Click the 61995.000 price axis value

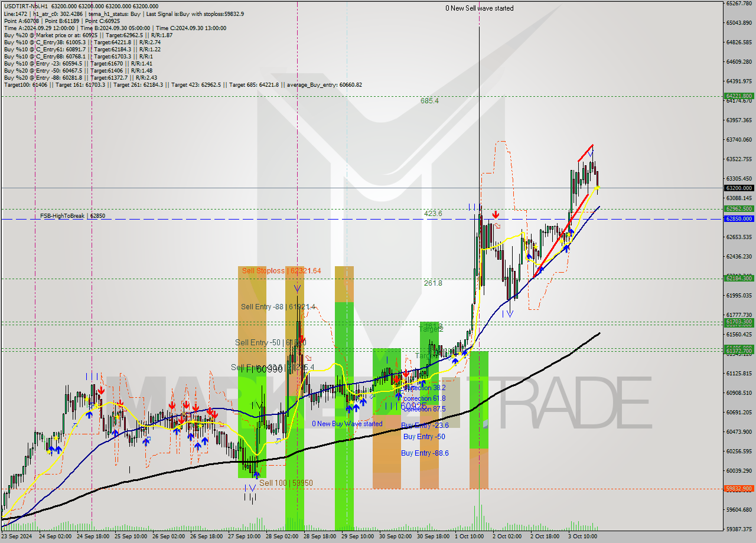click(x=739, y=295)
